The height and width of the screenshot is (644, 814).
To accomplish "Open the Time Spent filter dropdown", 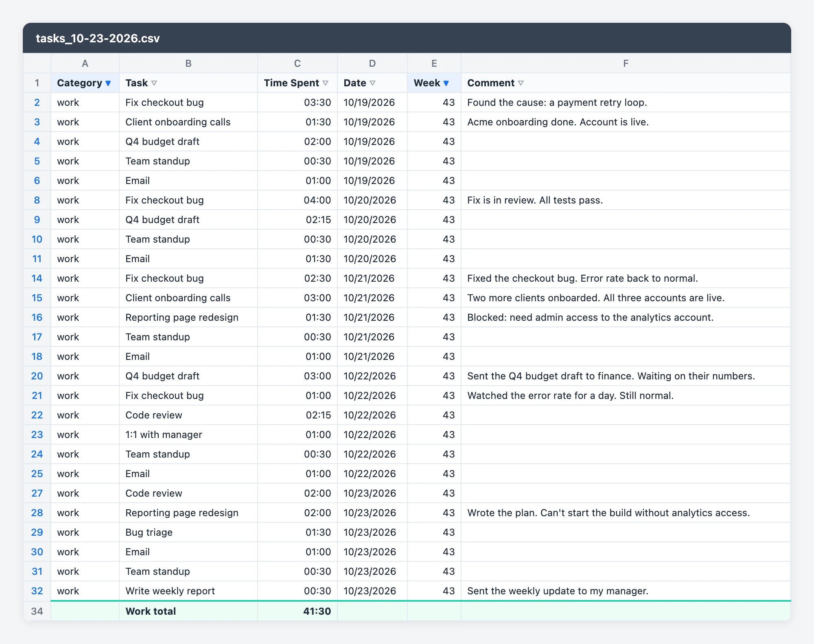I will [325, 83].
